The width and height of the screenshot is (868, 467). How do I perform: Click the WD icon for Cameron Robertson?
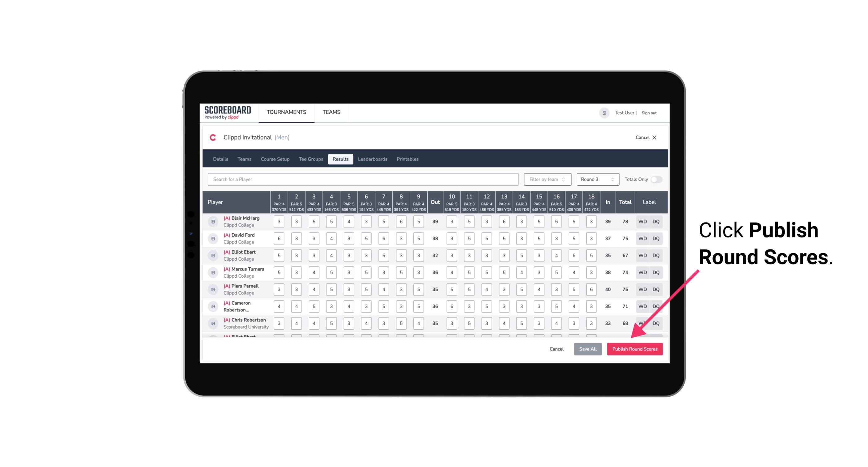pyautogui.click(x=643, y=306)
